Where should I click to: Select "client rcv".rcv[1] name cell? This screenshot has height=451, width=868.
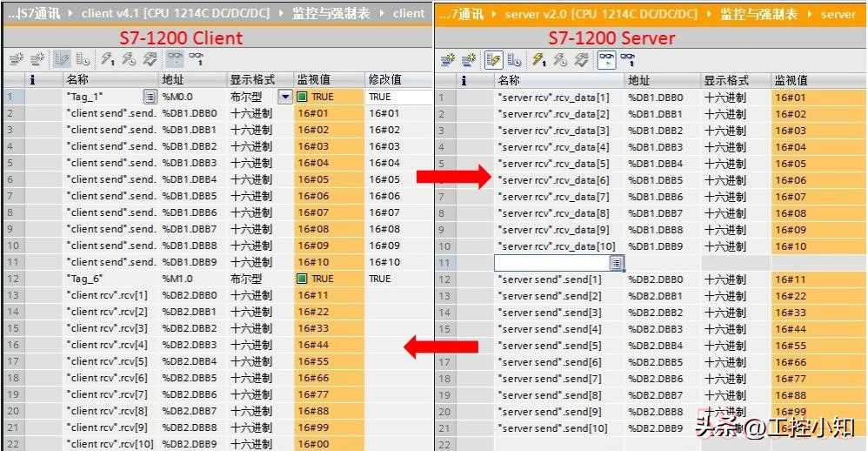point(111,295)
